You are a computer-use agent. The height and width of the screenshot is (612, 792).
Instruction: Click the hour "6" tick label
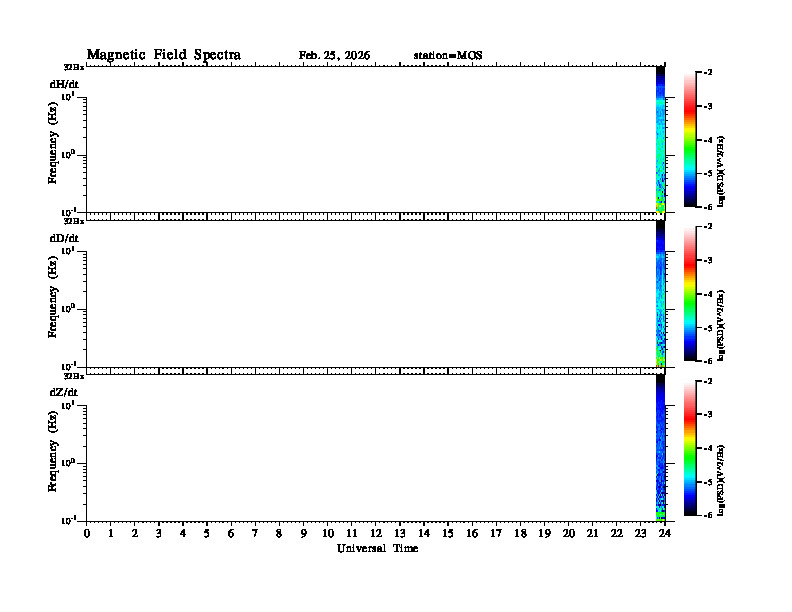231,534
